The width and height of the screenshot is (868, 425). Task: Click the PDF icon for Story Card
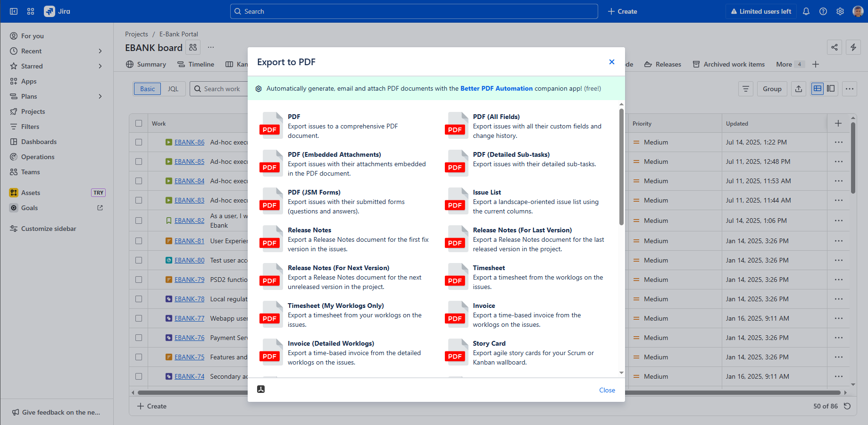click(456, 352)
